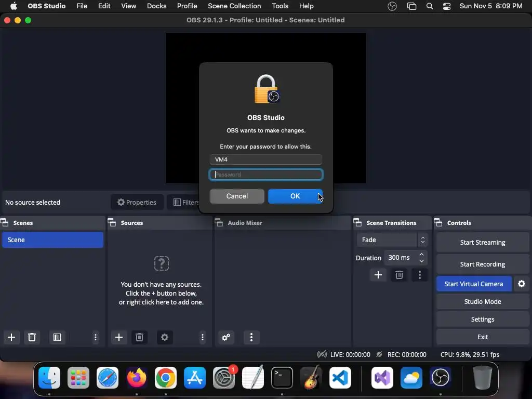
Task: Open the Edit menu
Action: click(x=104, y=6)
